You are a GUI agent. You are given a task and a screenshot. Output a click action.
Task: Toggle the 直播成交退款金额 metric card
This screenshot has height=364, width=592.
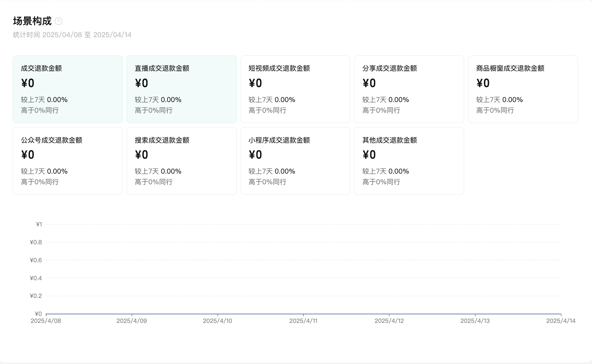(181, 89)
